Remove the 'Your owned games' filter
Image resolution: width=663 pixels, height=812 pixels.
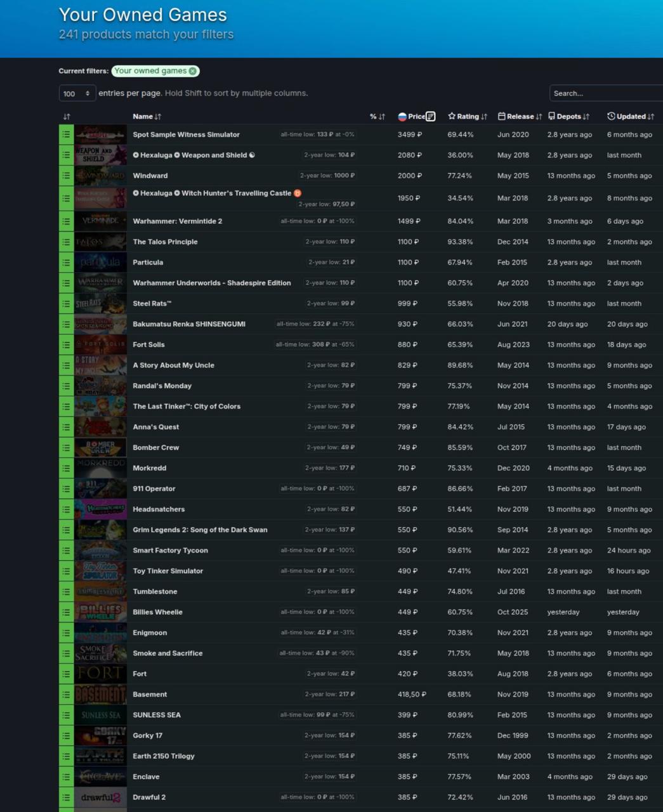tap(192, 71)
